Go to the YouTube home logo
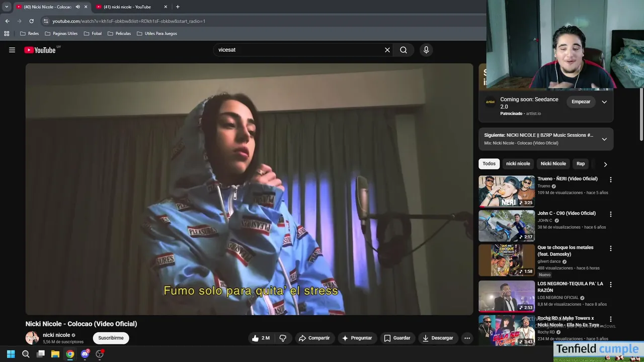Image resolution: width=644 pixels, height=362 pixels. (40, 50)
